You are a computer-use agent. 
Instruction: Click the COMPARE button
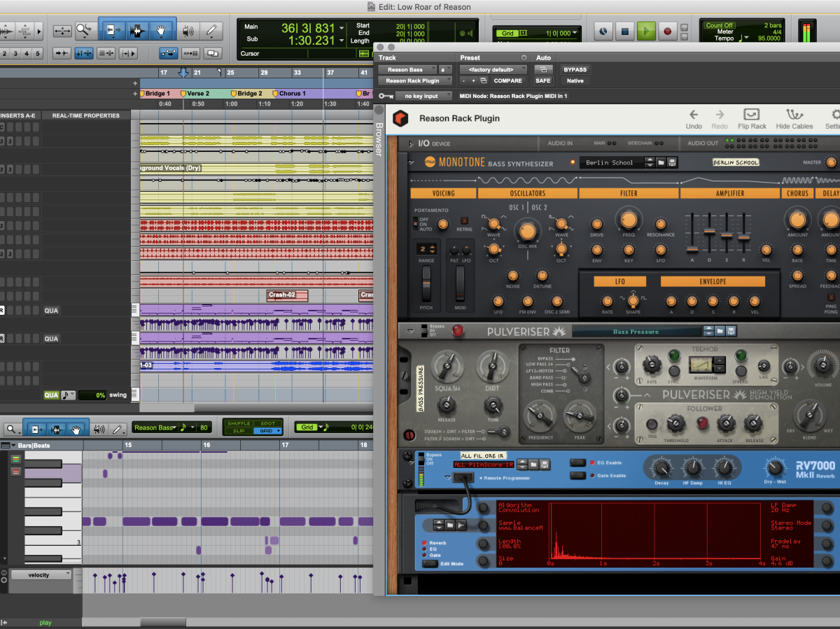click(x=507, y=80)
